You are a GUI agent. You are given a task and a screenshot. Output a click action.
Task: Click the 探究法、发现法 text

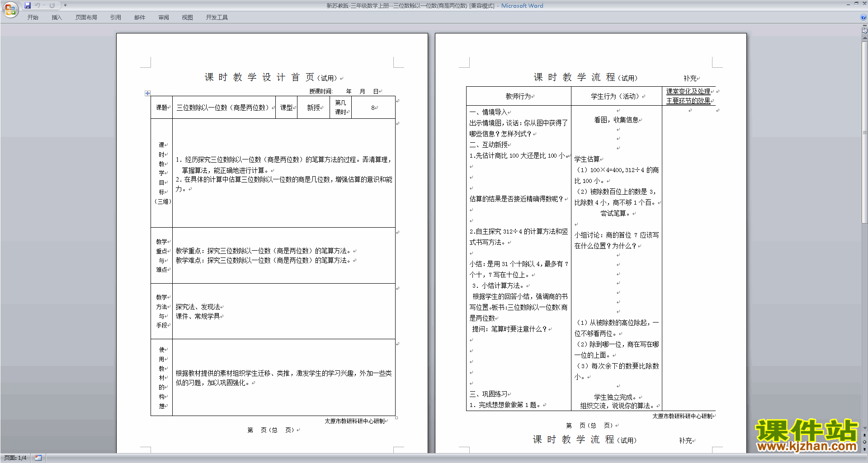(198, 307)
